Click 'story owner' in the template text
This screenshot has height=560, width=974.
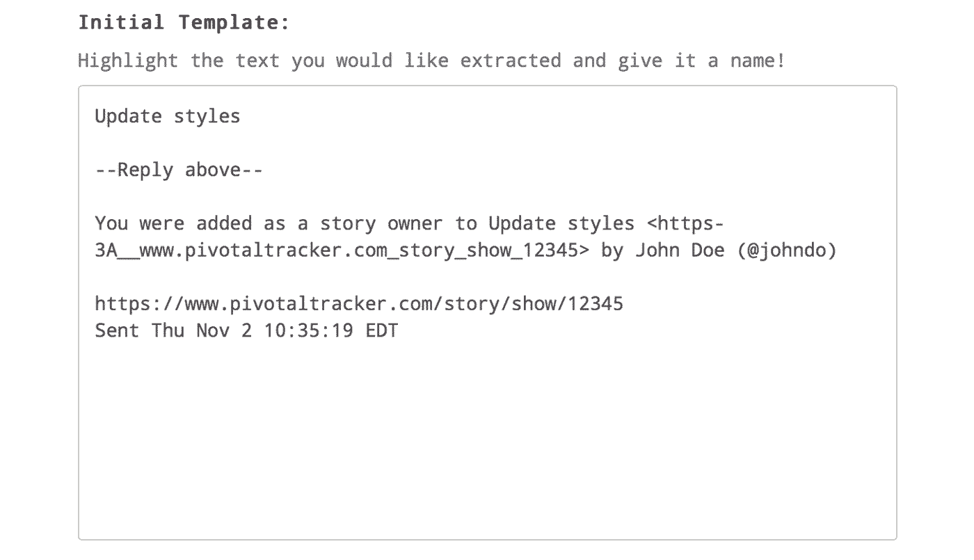(x=381, y=224)
